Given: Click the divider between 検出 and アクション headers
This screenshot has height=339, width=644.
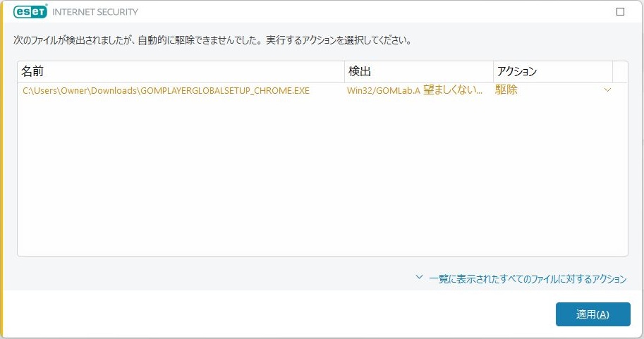Looking at the screenshot, I should pyautogui.click(x=493, y=72).
